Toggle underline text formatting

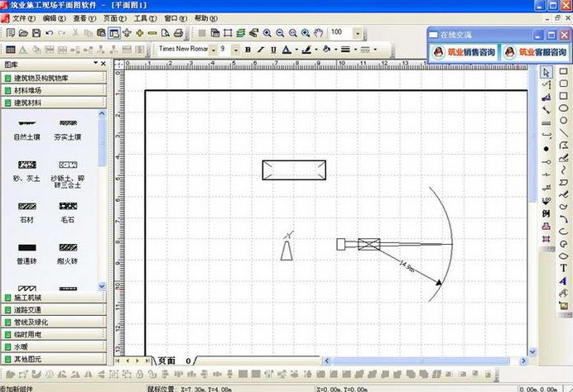(x=273, y=50)
